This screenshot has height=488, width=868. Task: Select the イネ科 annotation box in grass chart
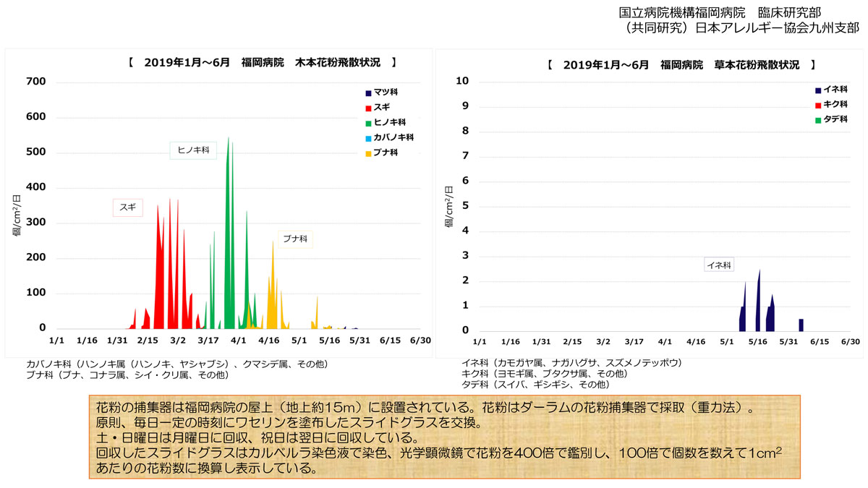(x=719, y=265)
